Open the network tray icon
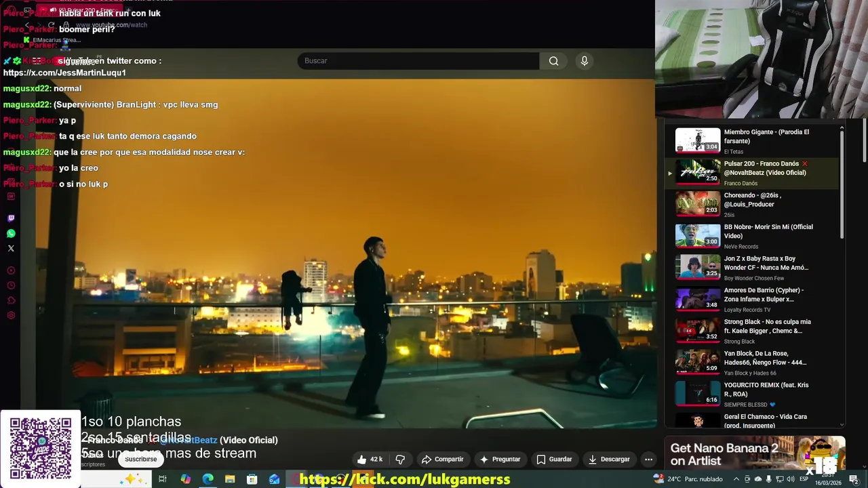 [779, 479]
